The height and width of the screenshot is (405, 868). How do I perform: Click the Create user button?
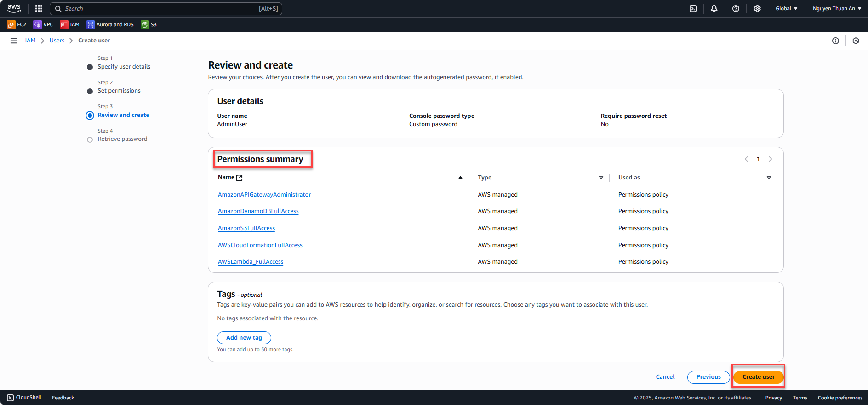[x=759, y=377]
